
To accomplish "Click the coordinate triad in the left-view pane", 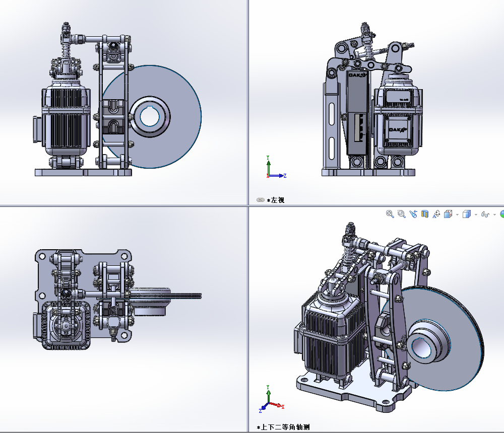I will 276,167.
